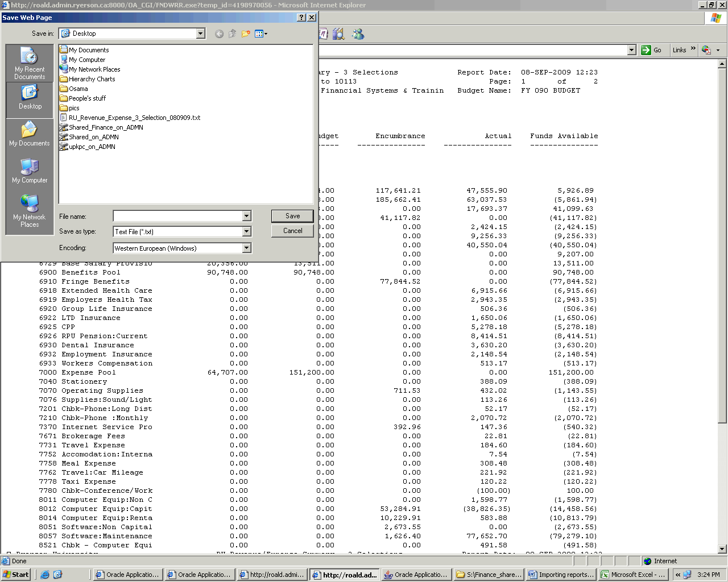The height and width of the screenshot is (582, 728).
Task: Click the Messenger icon in IE toolbar
Action: (358, 34)
